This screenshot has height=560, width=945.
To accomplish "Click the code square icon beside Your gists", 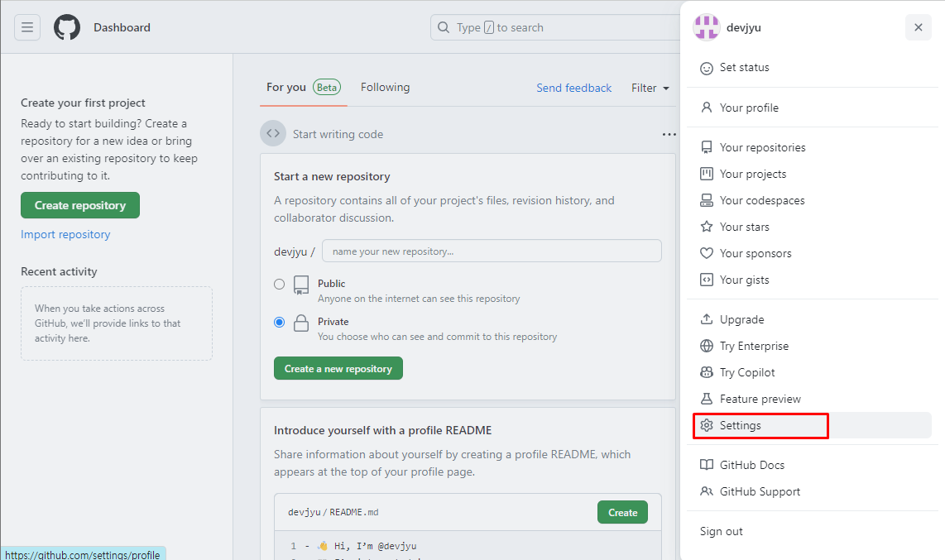I will coord(707,280).
